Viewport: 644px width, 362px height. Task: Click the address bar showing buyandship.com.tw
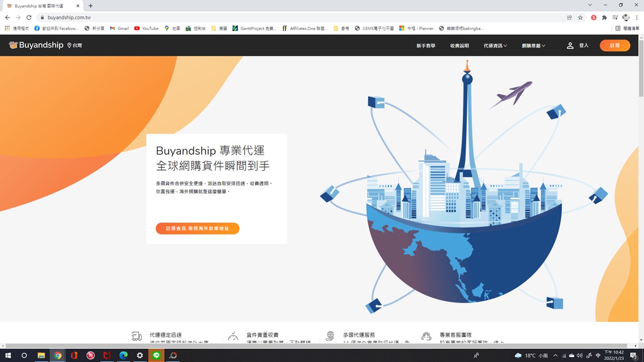[x=301, y=17]
